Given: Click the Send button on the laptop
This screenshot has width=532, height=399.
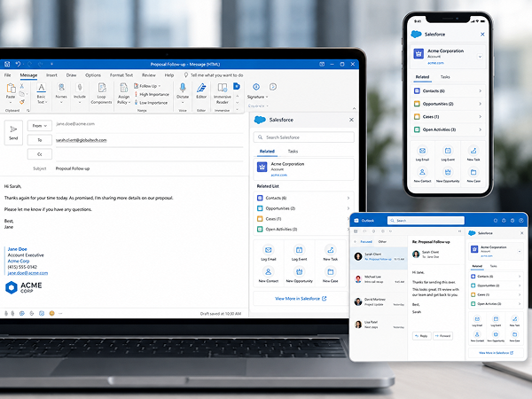Looking at the screenshot, I should (13, 133).
